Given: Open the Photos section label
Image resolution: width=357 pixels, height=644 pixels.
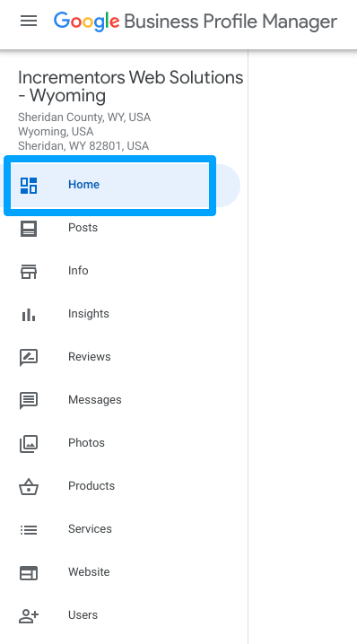Looking at the screenshot, I should pyautogui.click(x=86, y=443).
